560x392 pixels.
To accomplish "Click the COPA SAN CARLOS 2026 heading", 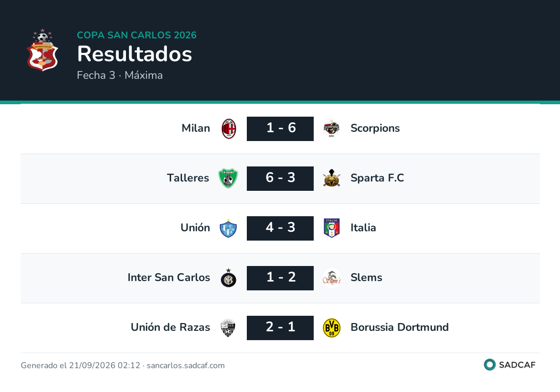I will pyautogui.click(x=137, y=35).
